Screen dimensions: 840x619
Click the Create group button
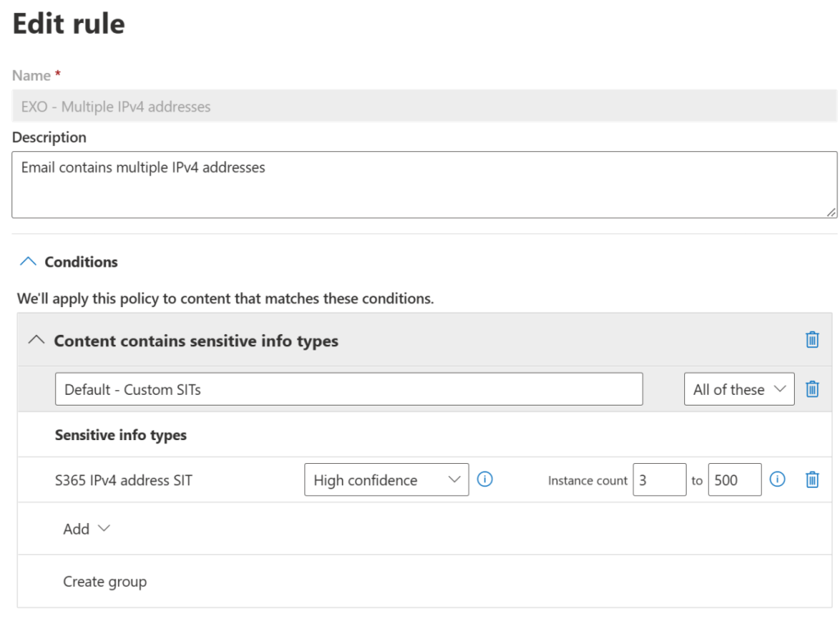(105, 581)
